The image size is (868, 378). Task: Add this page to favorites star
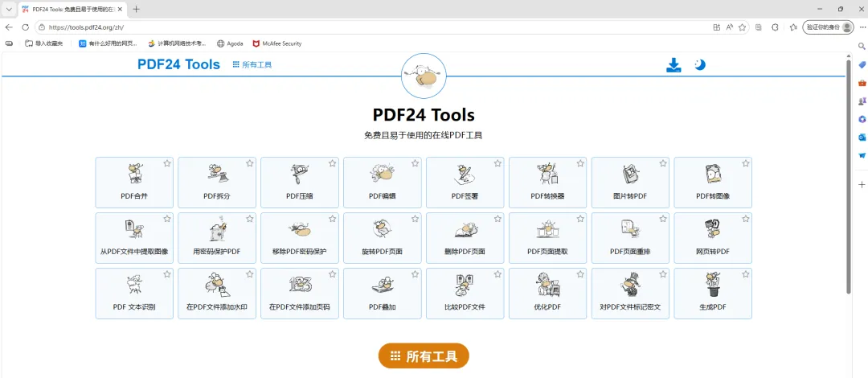coord(743,27)
